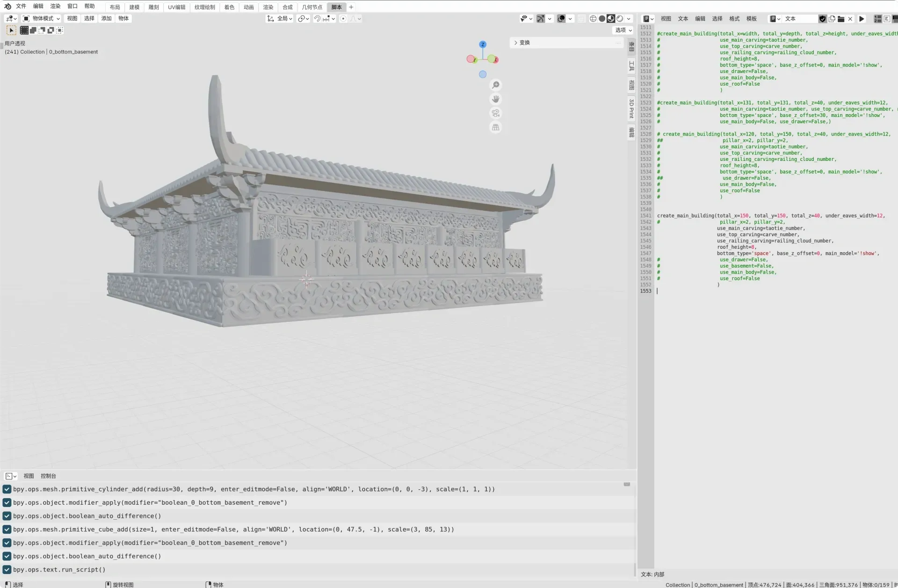This screenshot has height=588, width=898.
Task: Open the shading options dropdown arrow
Action: (629, 19)
